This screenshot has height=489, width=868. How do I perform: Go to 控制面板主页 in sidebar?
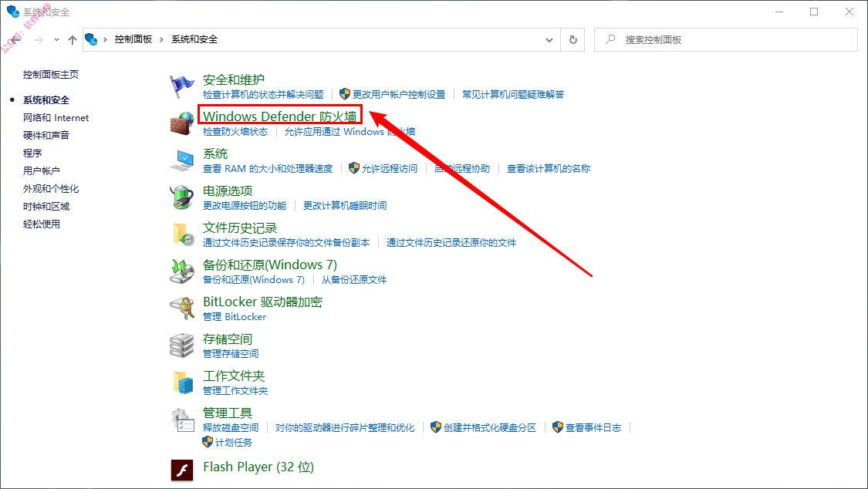pos(51,75)
